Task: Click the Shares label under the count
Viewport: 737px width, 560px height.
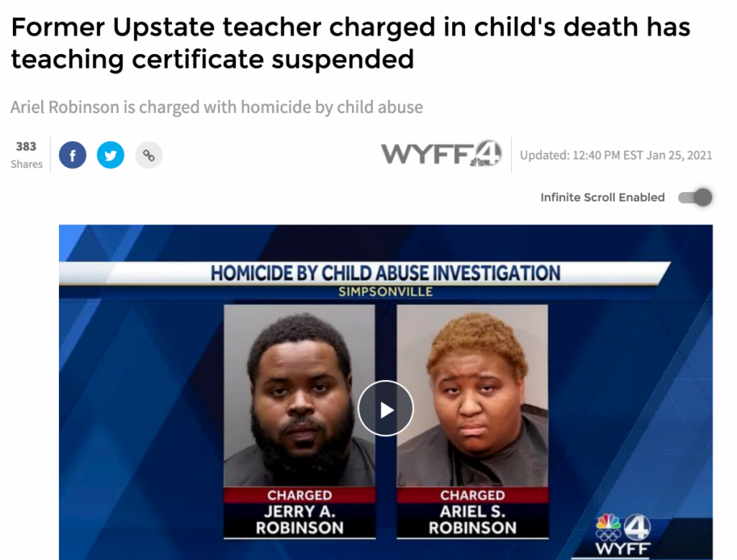Action: (27, 164)
